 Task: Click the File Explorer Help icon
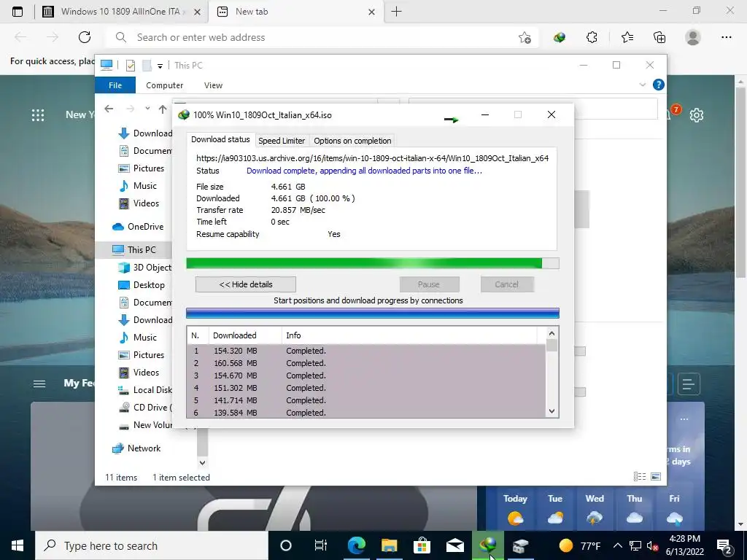658,85
